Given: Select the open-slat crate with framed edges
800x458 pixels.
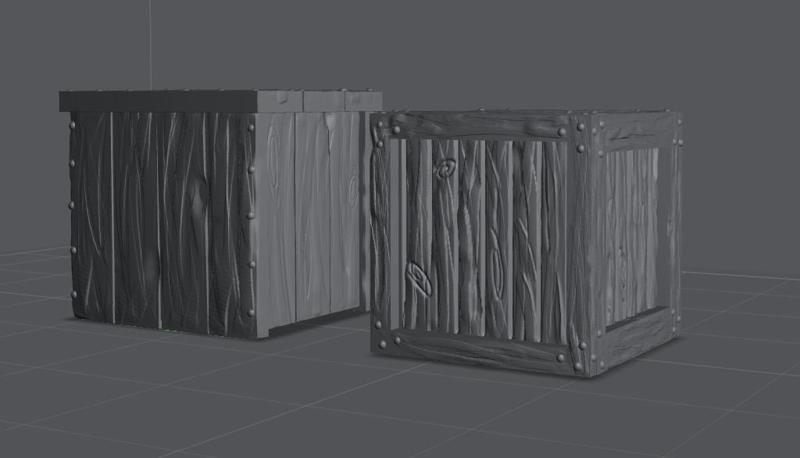Looking at the screenshot, I should (x=526, y=242).
